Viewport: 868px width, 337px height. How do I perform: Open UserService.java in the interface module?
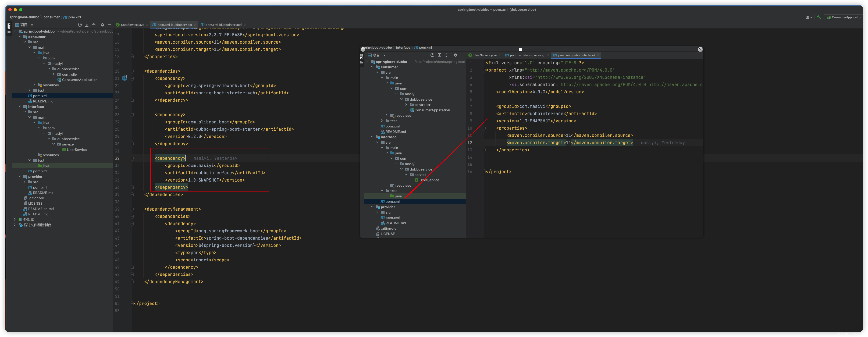pos(429,180)
